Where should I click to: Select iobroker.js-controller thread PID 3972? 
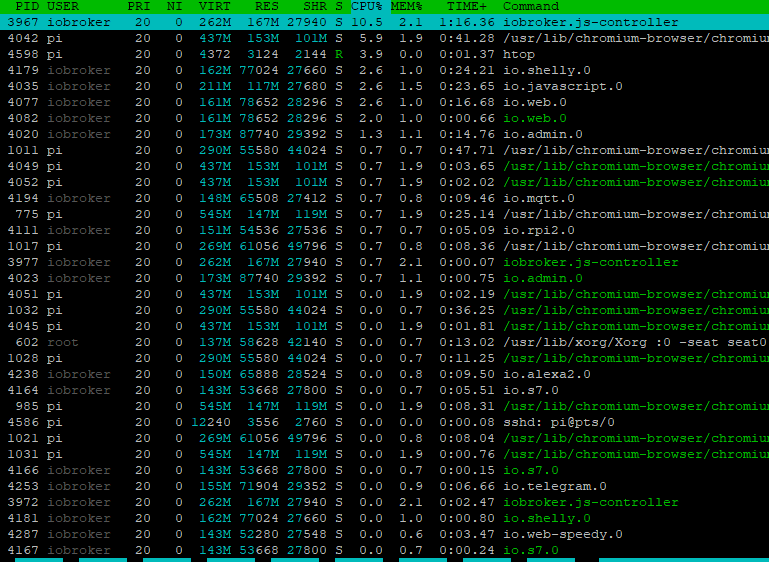click(384, 502)
